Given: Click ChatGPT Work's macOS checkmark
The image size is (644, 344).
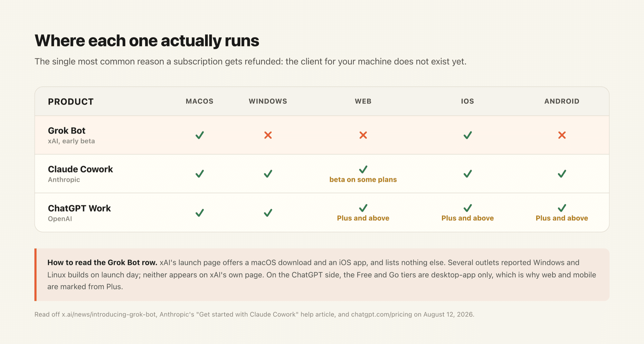Looking at the screenshot, I should (x=200, y=213).
